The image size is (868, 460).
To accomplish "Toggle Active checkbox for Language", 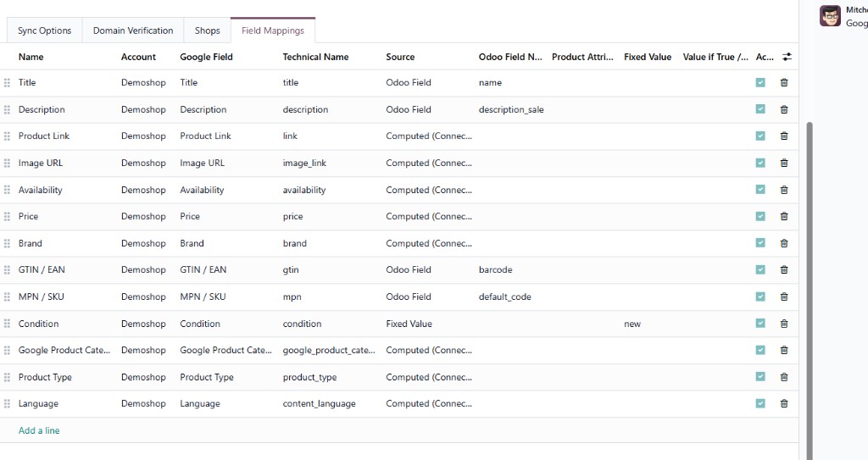I will tap(760, 403).
